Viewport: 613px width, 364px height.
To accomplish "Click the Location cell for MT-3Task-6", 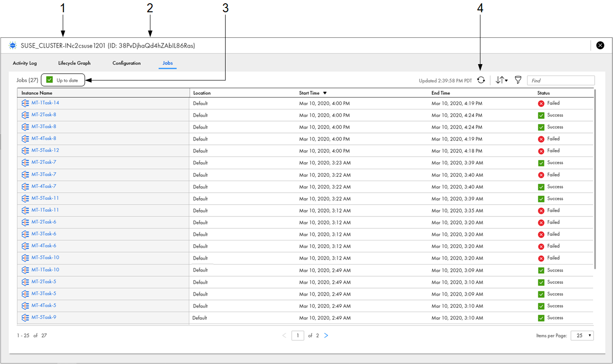I will (x=200, y=234).
